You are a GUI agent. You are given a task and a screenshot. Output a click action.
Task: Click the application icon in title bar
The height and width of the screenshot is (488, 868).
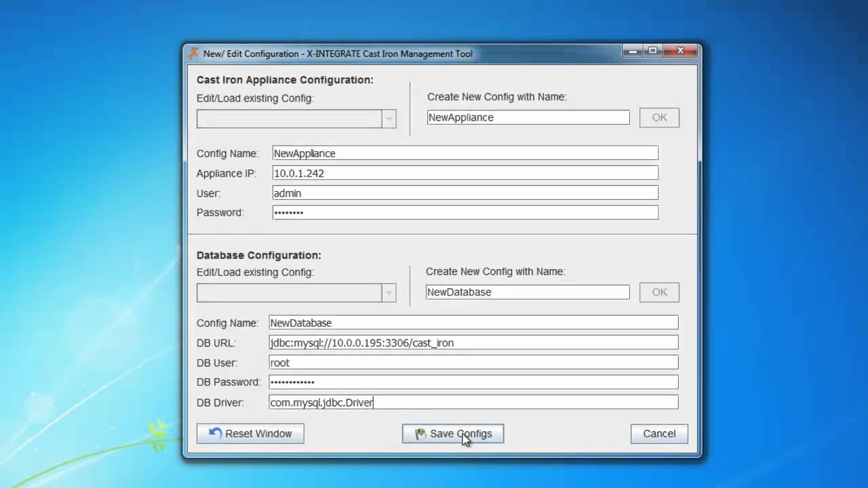coord(194,54)
